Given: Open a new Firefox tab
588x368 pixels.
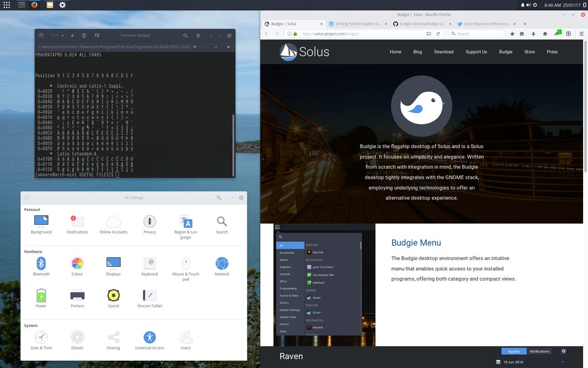Looking at the screenshot, I should (x=525, y=24).
